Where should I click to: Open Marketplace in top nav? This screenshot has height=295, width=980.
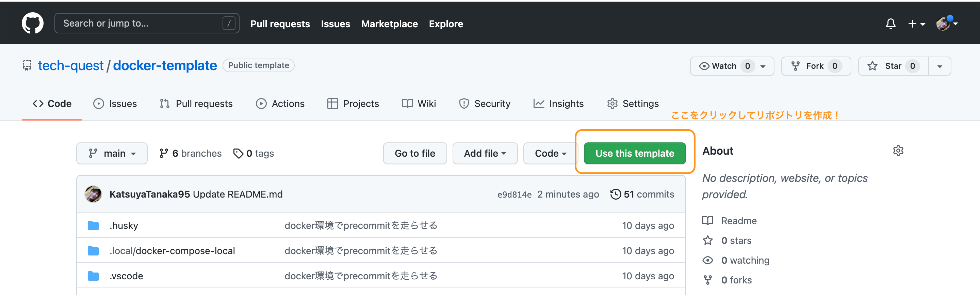[x=389, y=24]
